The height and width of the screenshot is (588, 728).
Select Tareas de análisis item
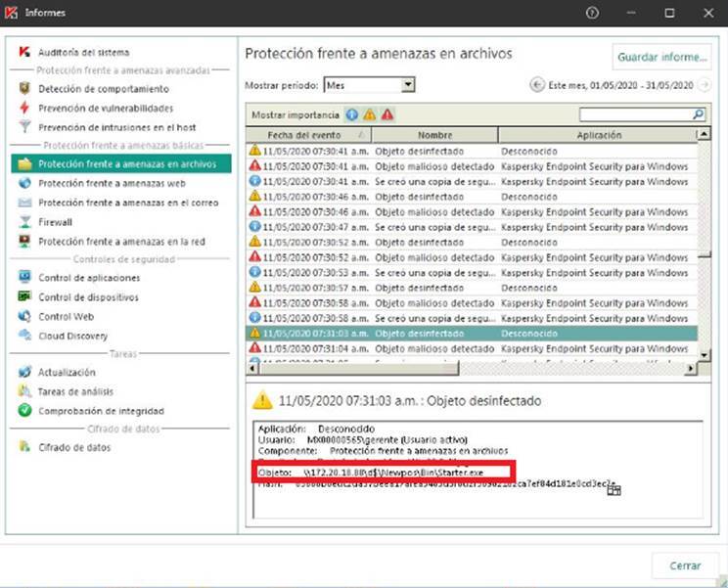[x=75, y=391]
